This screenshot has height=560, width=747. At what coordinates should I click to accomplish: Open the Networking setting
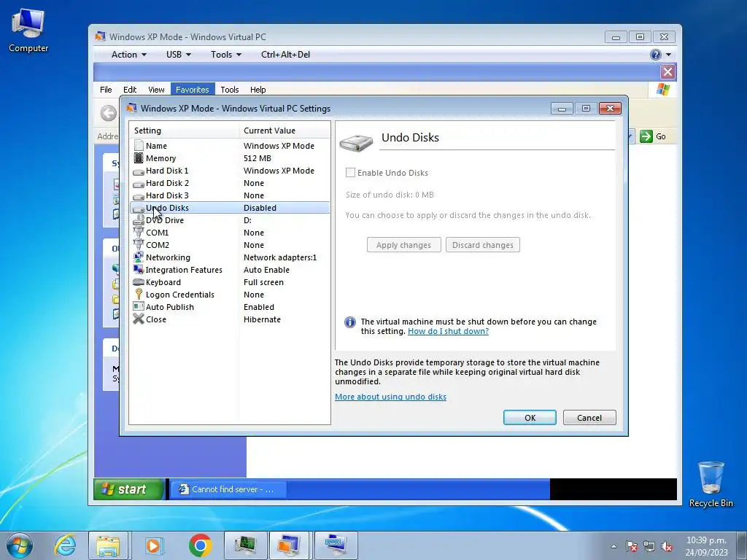(230, 257)
